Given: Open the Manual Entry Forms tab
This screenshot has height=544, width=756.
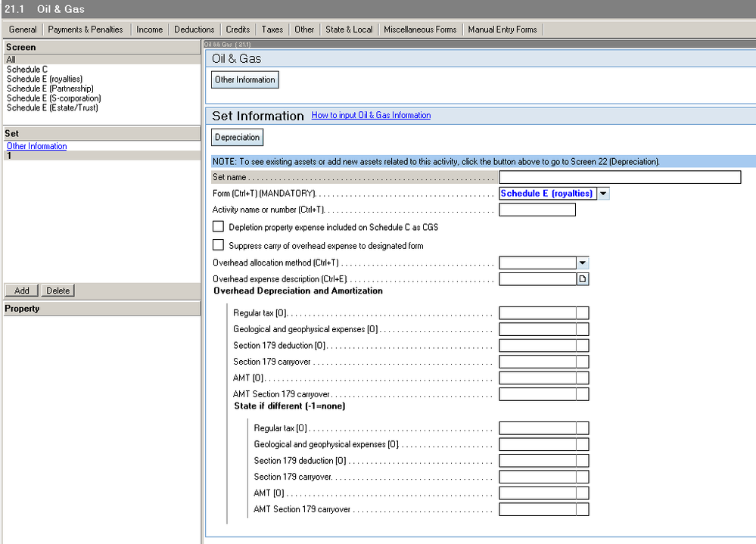Looking at the screenshot, I should (502, 30).
